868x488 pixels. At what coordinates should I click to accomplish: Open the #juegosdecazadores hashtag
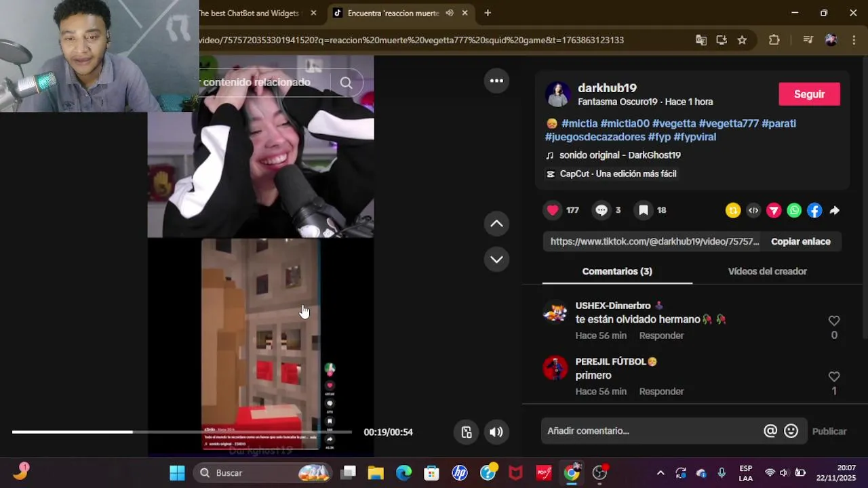595,137
